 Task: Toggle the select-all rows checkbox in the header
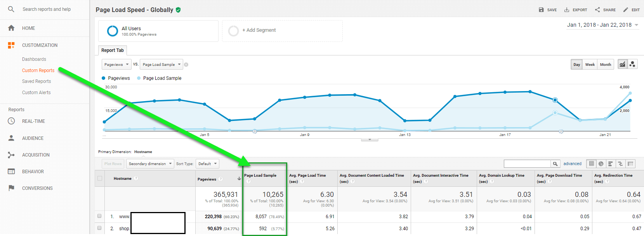(100, 178)
